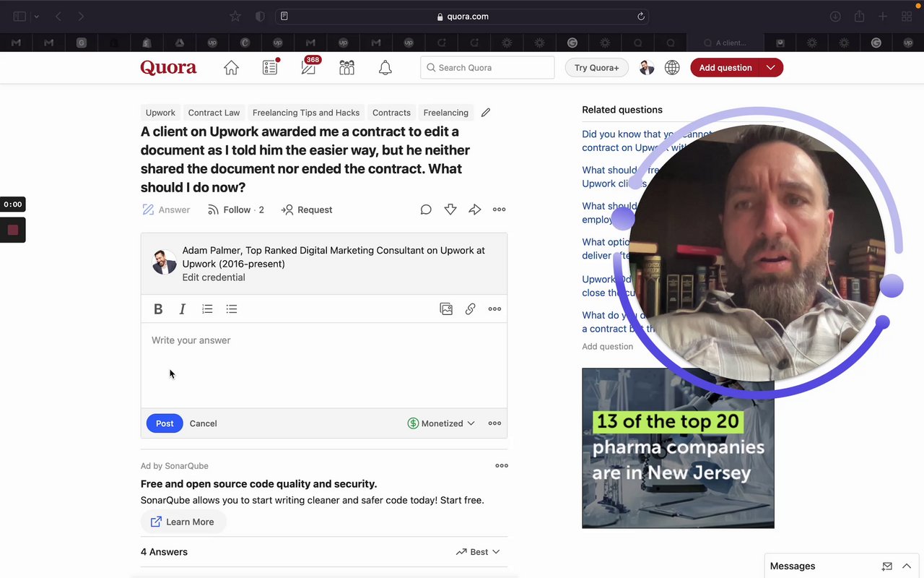Open the language globe icon
Viewport: 924px width, 578px height.
coord(672,67)
